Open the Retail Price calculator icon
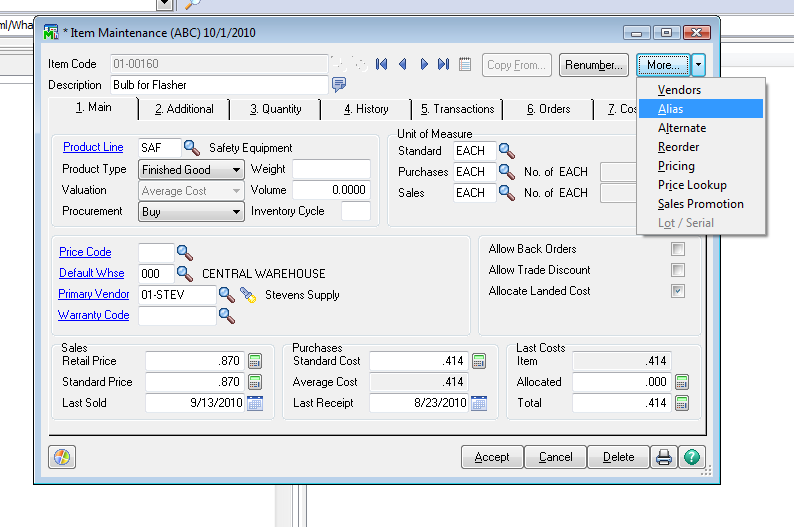This screenshot has width=794, height=527. tap(255, 361)
